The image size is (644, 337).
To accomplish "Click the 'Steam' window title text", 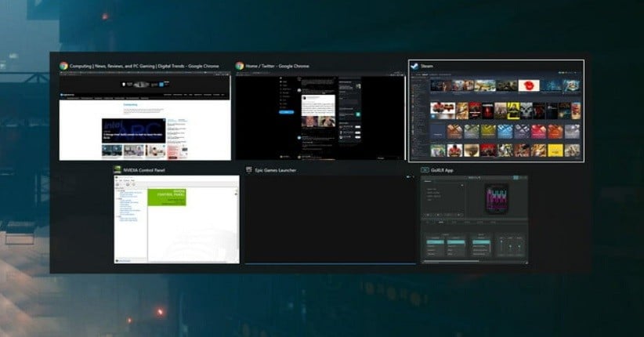I will (427, 66).
